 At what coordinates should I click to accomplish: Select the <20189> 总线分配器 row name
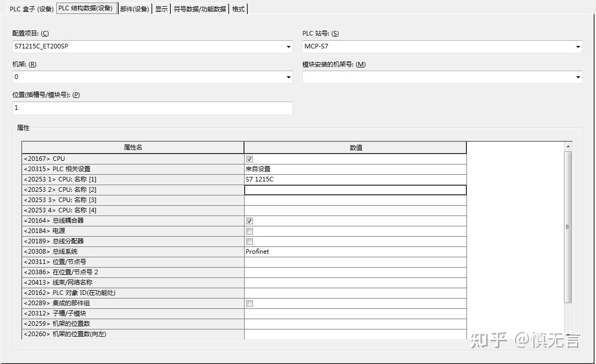(x=133, y=241)
